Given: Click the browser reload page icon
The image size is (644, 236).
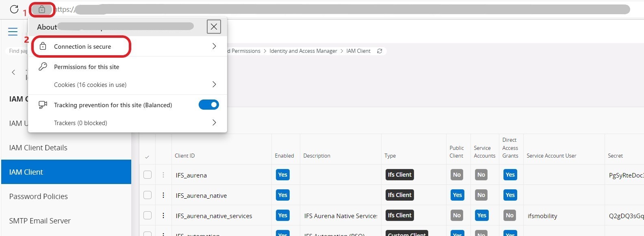Looking at the screenshot, I should point(14,9).
